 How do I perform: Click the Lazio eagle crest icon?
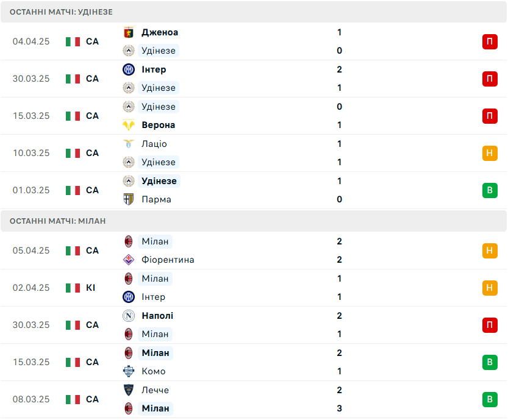click(x=129, y=144)
